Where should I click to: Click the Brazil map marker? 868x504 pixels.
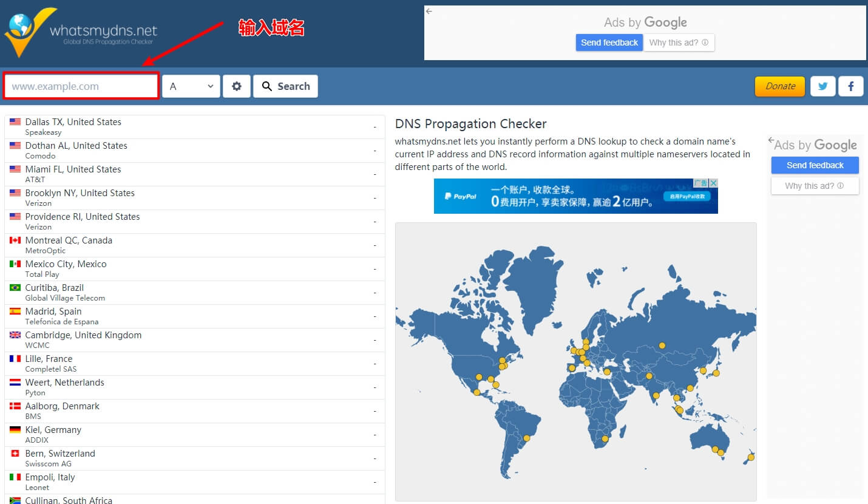526,438
